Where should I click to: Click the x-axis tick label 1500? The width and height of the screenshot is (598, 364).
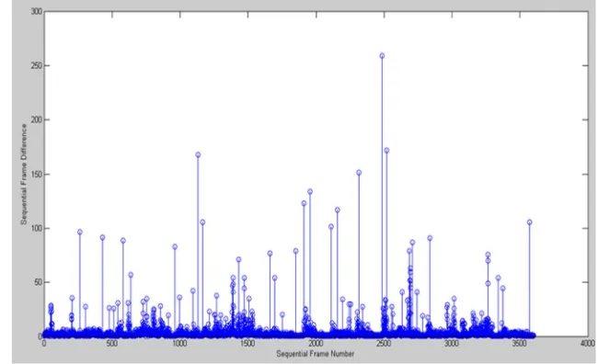click(x=247, y=344)
